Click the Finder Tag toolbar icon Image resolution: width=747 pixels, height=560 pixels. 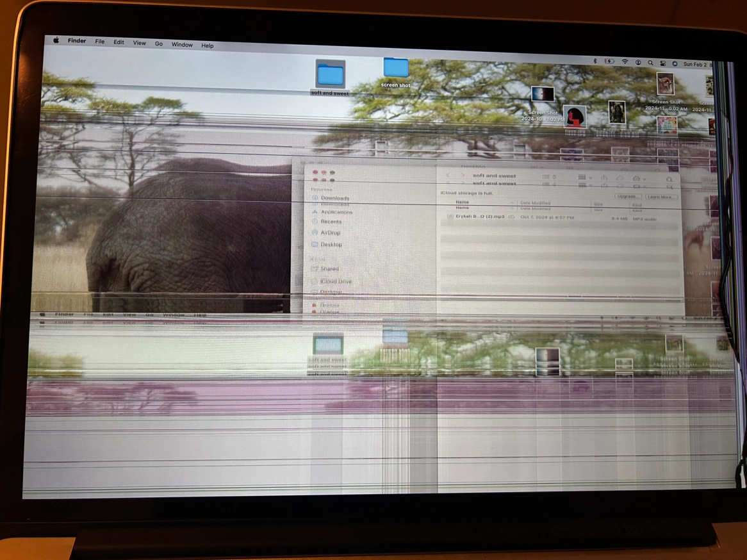pos(620,177)
